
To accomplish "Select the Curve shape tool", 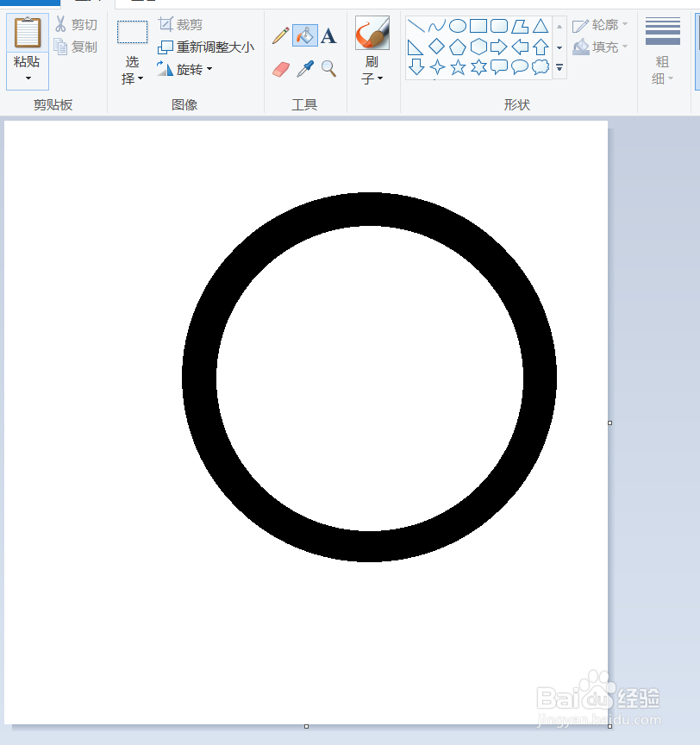I will [x=437, y=24].
